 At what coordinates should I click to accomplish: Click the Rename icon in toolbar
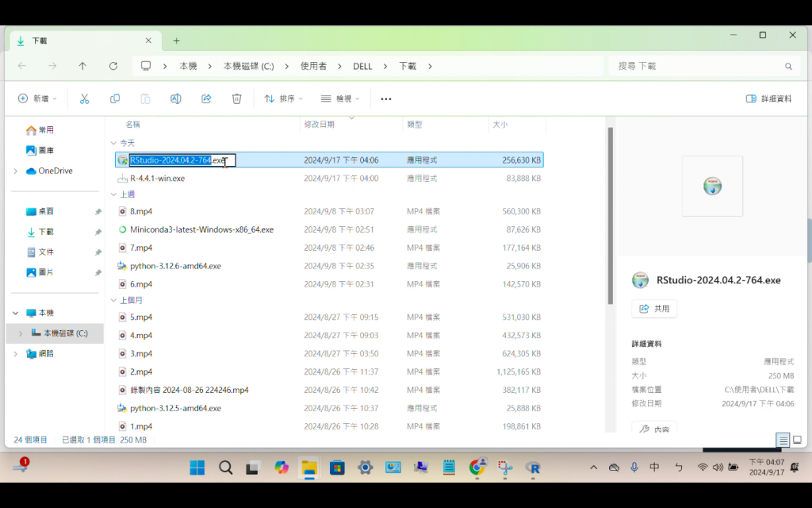pyautogui.click(x=175, y=98)
